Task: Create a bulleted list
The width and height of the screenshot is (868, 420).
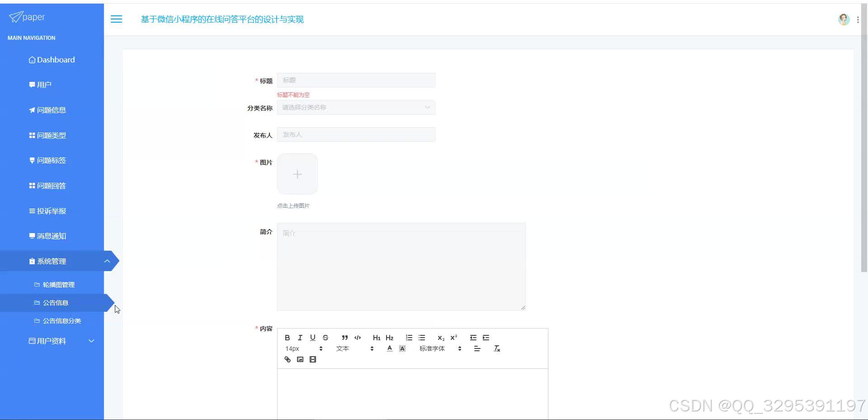Action: tap(421, 338)
